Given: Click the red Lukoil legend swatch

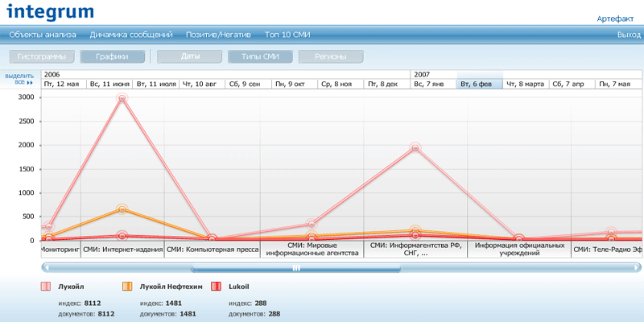Looking at the screenshot, I should click(216, 287).
